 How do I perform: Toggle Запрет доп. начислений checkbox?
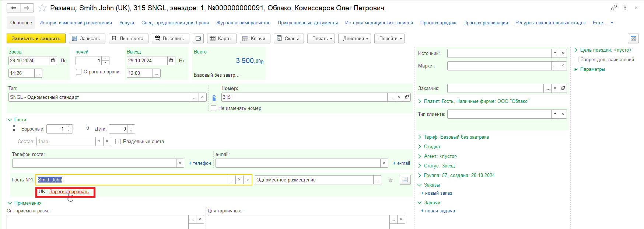click(x=575, y=59)
